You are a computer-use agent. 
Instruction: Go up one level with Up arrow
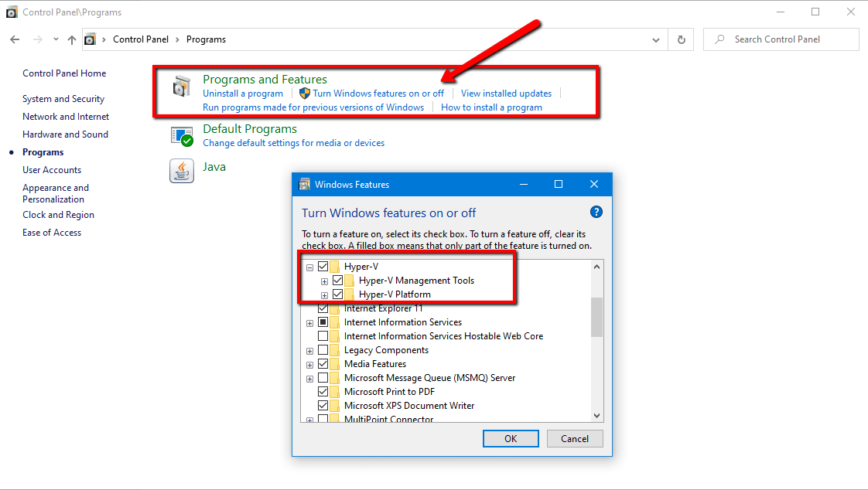(x=72, y=39)
